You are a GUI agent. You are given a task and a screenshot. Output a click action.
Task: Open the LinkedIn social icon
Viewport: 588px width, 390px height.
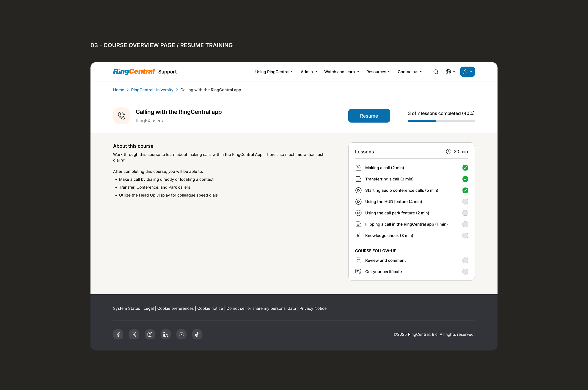tap(166, 334)
